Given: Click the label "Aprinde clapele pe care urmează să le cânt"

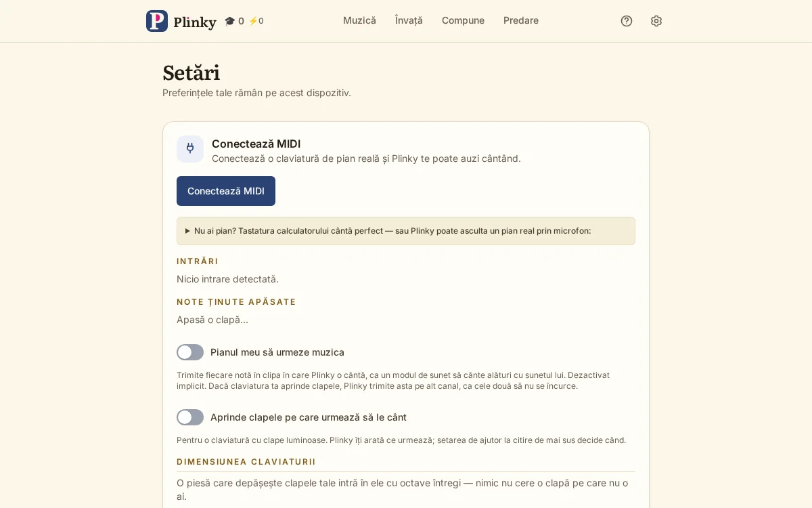Looking at the screenshot, I should [x=309, y=417].
